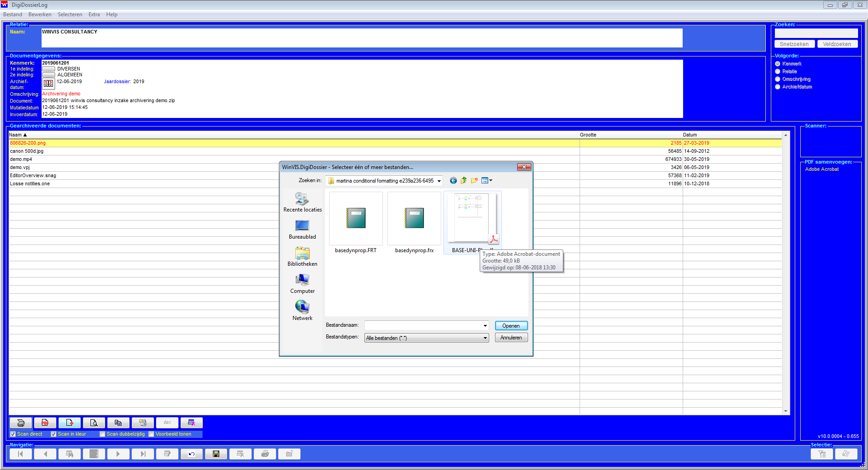Enable the Scan dubbelzijdig checkbox
Screen dimensions: 868x470
click(103, 434)
